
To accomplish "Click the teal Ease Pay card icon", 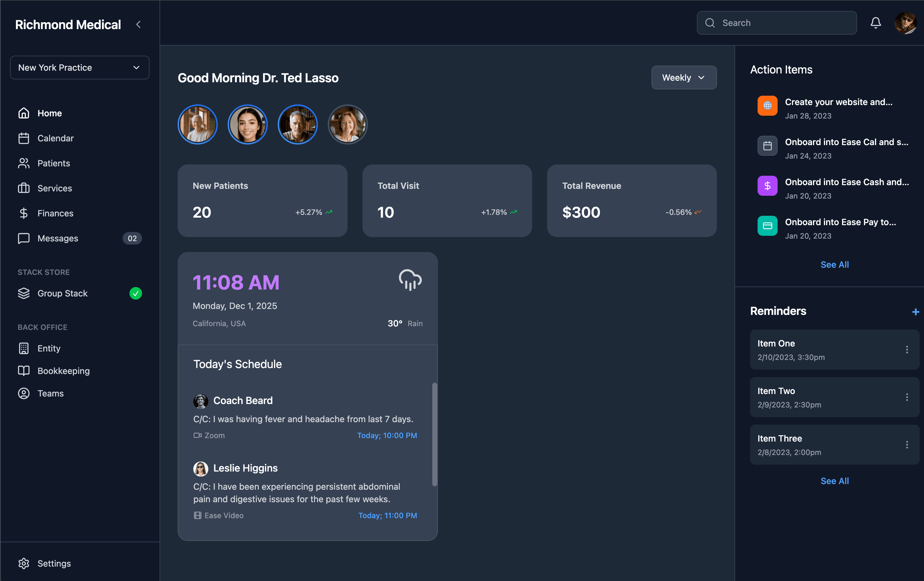I will click(767, 226).
